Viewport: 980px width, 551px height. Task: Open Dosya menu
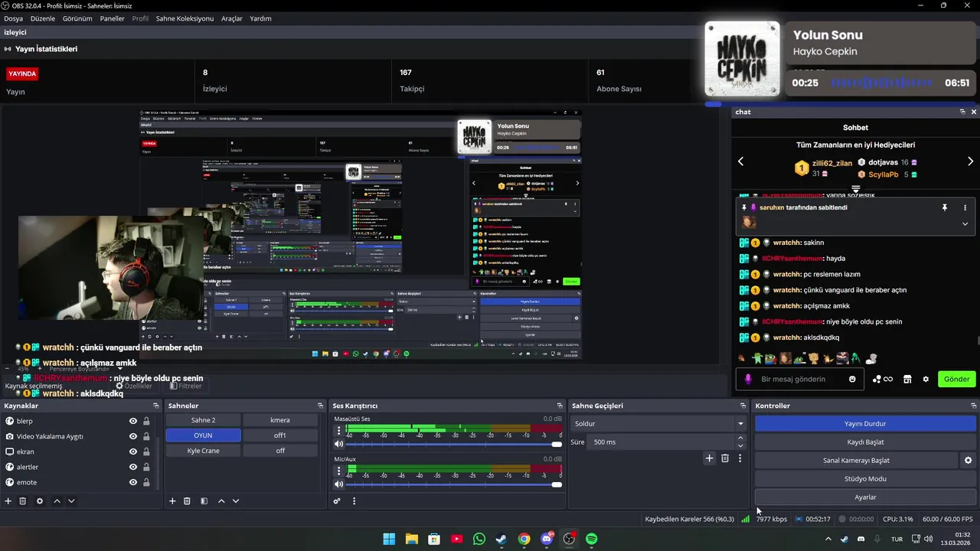click(x=13, y=18)
